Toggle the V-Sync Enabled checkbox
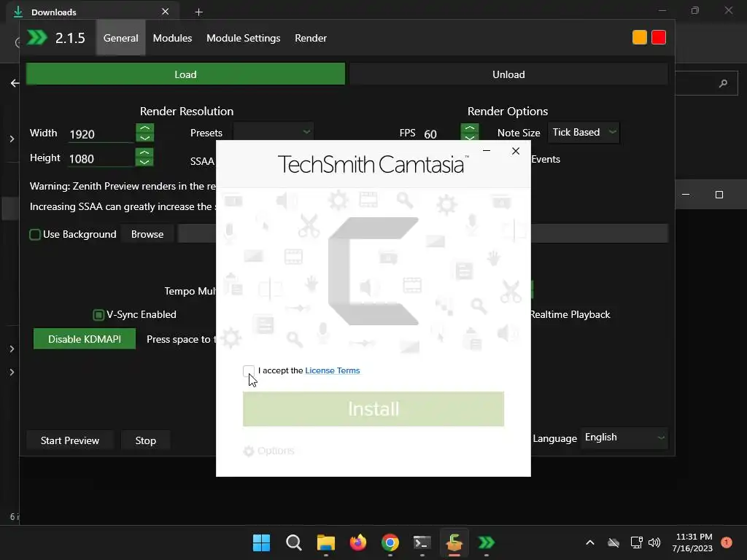The image size is (747, 560). click(x=98, y=314)
